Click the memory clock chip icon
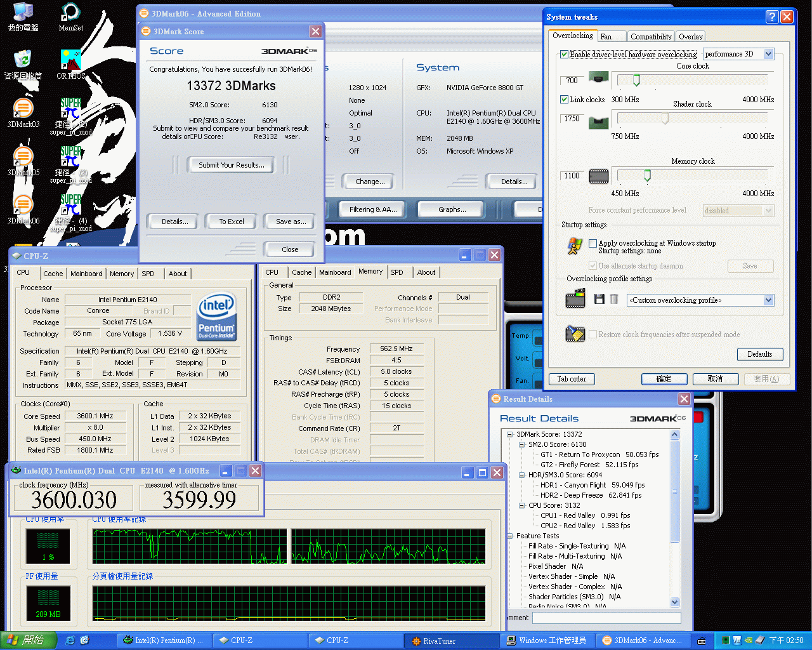Image resolution: width=812 pixels, height=650 pixels. click(x=599, y=176)
